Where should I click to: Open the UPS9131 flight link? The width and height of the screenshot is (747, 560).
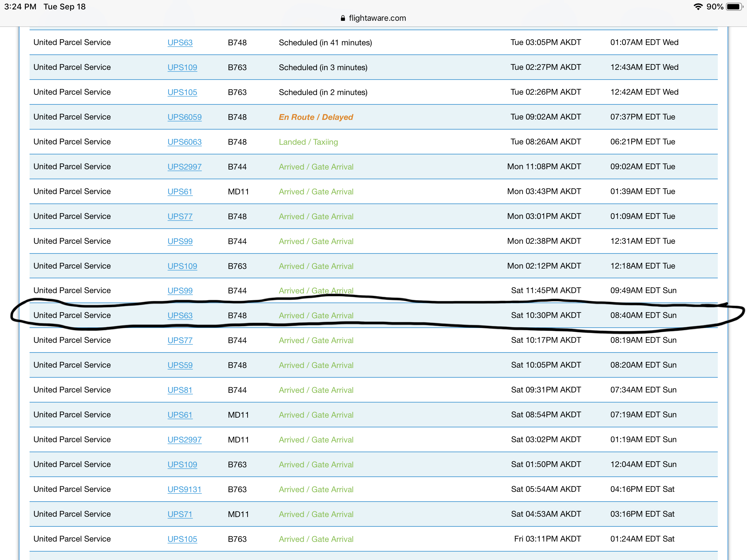(x=184, y=489)
